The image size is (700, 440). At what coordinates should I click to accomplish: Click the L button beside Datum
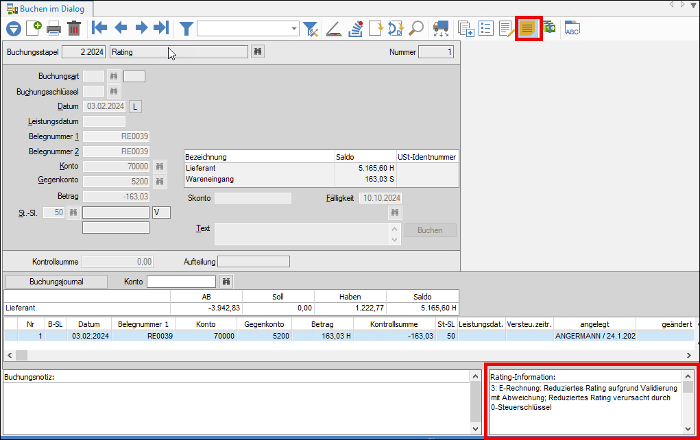coord(135,107)
